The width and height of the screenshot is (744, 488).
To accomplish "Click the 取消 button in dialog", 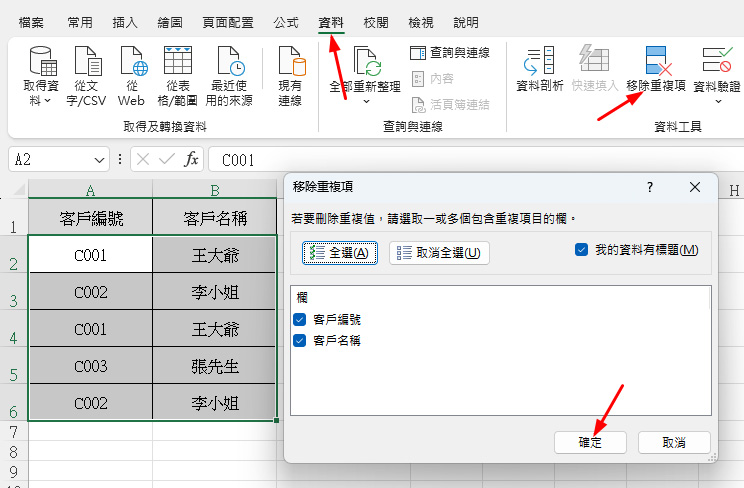I will click(x=674, y=442).
